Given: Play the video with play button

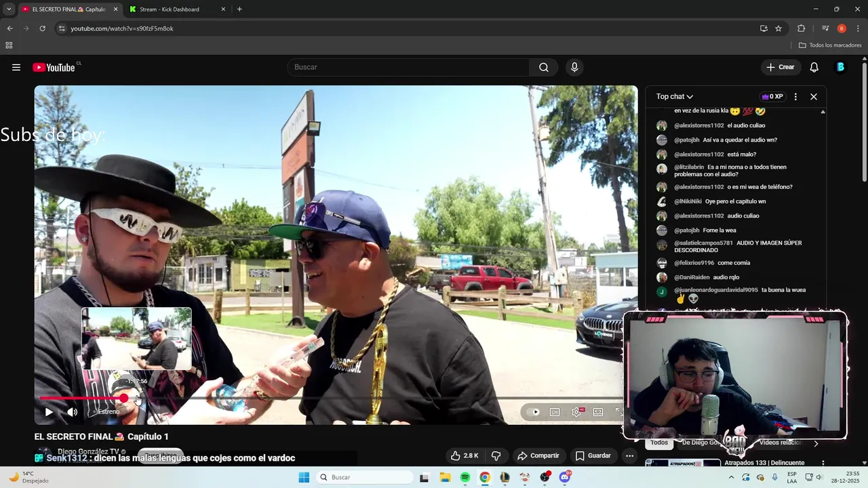Looking at the screenshot, I should coord(49,412).
